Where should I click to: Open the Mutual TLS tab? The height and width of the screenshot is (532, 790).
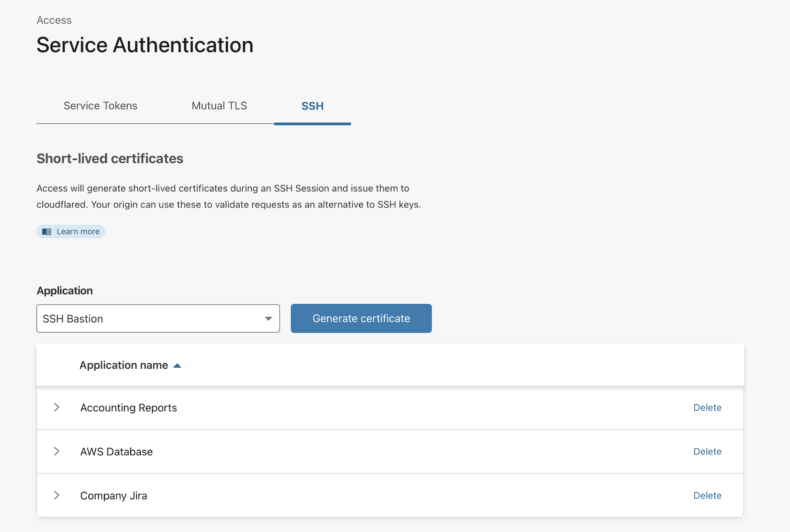[219, 106]
